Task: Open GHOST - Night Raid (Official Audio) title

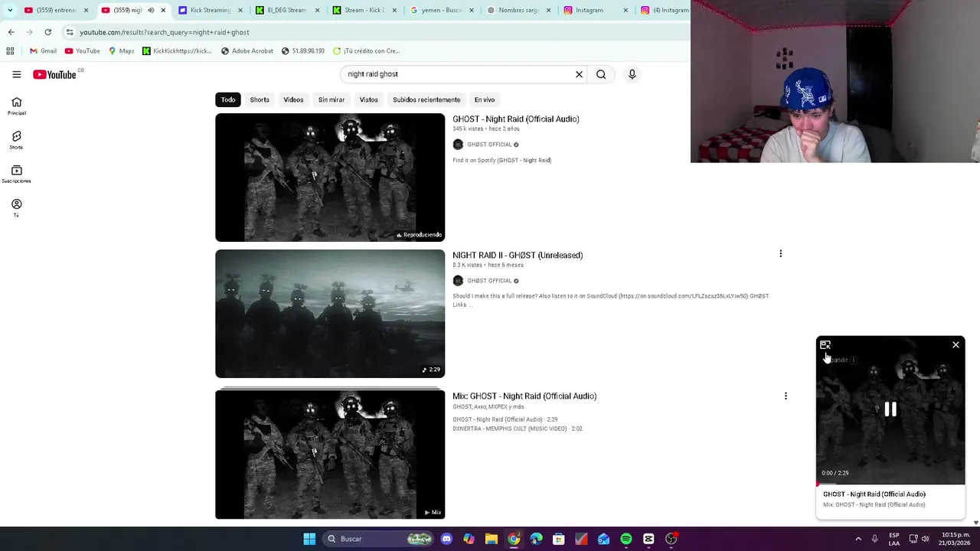Action: (516, 119)
